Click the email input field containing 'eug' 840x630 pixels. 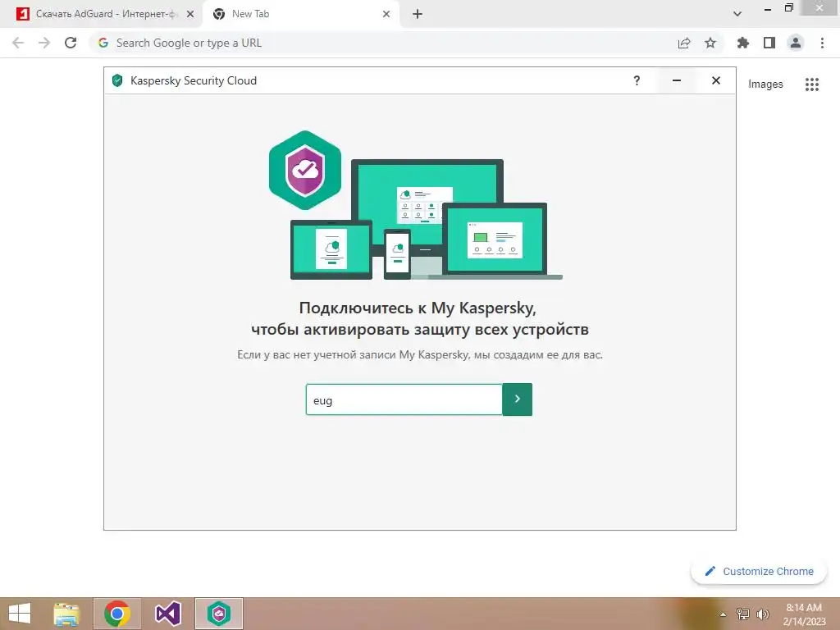[x=404, y=399]
